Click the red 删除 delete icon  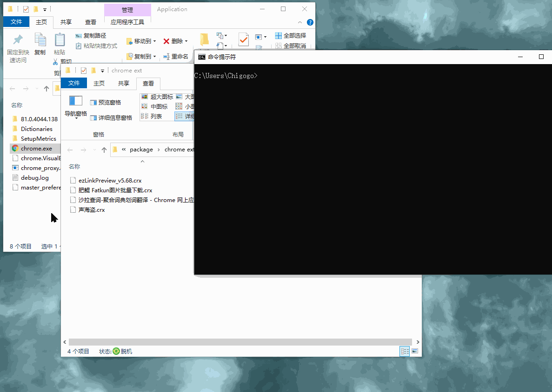166,41
